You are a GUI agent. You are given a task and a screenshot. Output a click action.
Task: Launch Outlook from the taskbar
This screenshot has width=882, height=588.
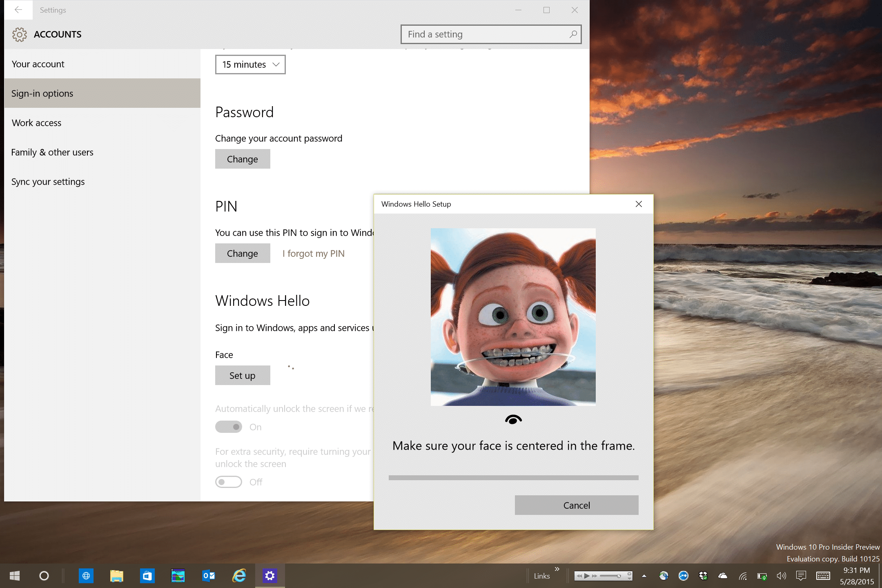coord(209,576)
